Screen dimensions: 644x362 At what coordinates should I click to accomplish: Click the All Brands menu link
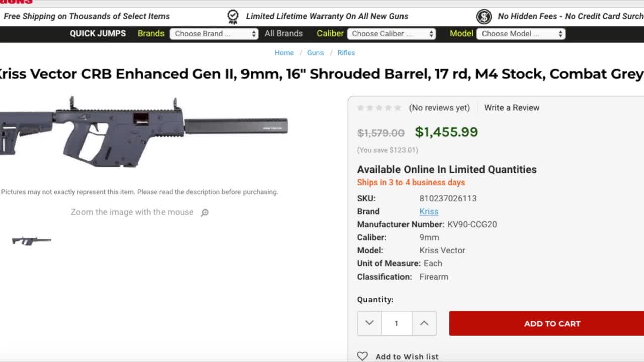click(x=284, y=34)
